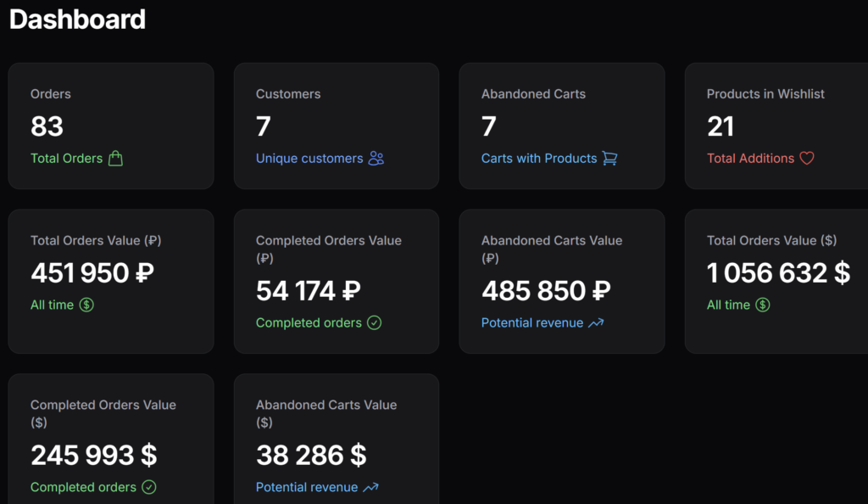Click the trending arrow icon in Abandoned Carts Value (₽) card
Viewport: 868px width, 504px height.
click(x=596, y=323)
